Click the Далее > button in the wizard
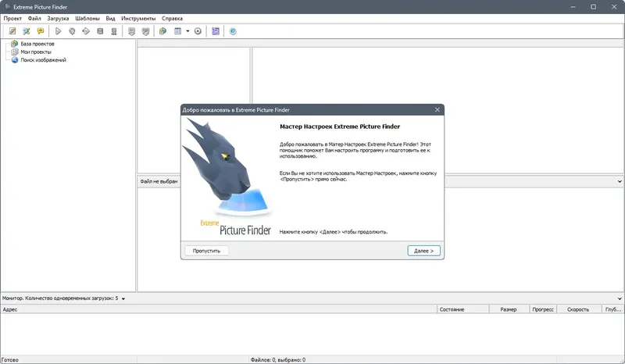 point(423,251)
